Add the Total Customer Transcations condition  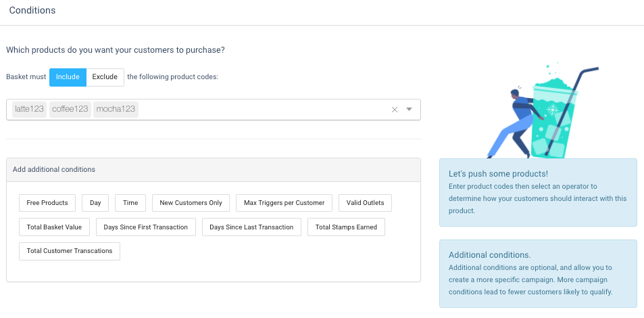click(70, 251)
